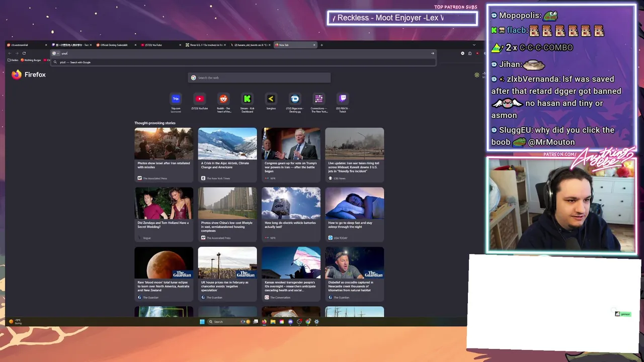The height and width of the screenshot is (362, 644).
Task: Switch to the Three U.S. F-15s tab
Action: pos(206,45)
